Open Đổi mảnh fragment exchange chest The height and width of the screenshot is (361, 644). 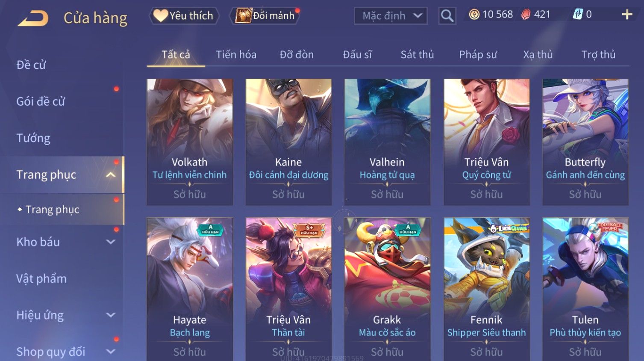pos(264,16)
